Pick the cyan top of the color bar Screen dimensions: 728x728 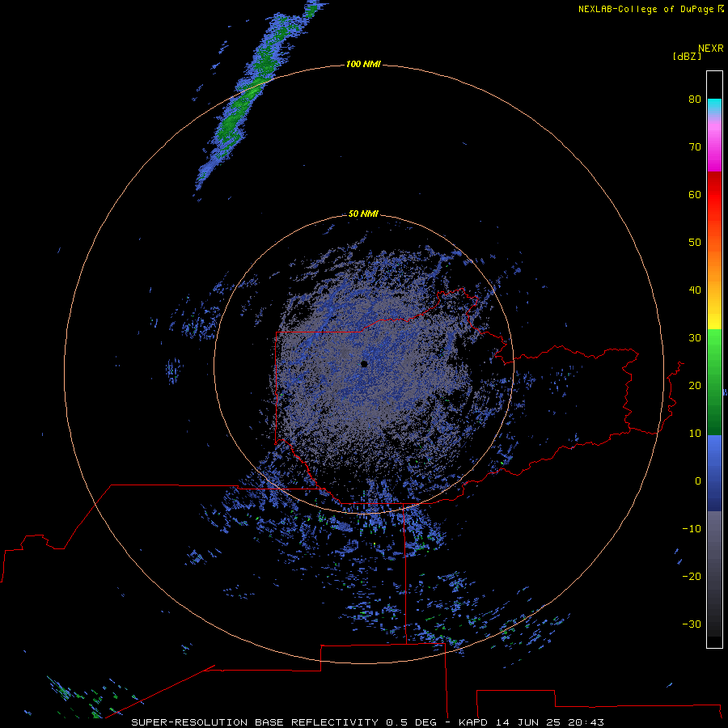(x=714, y=104)
